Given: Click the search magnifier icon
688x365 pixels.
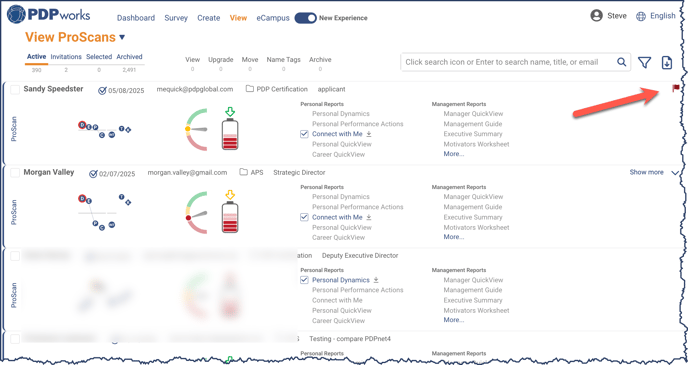Looking at the screenshot, I should 621,62.
